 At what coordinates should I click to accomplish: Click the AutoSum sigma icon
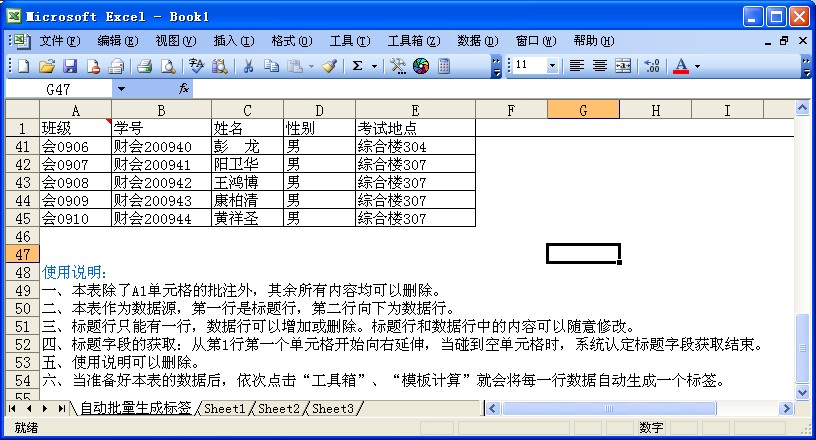coord(357,66)
